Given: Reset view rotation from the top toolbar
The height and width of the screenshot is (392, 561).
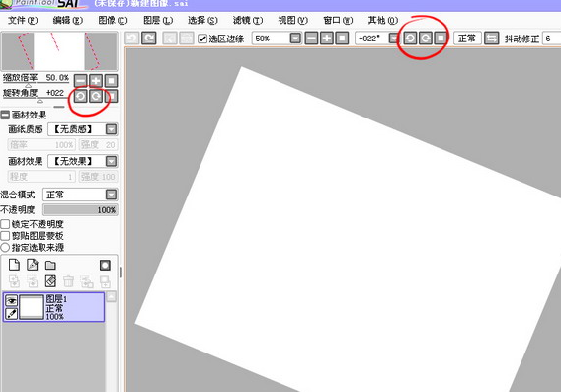Looking at the screenshot, I should tap(441, 38).
